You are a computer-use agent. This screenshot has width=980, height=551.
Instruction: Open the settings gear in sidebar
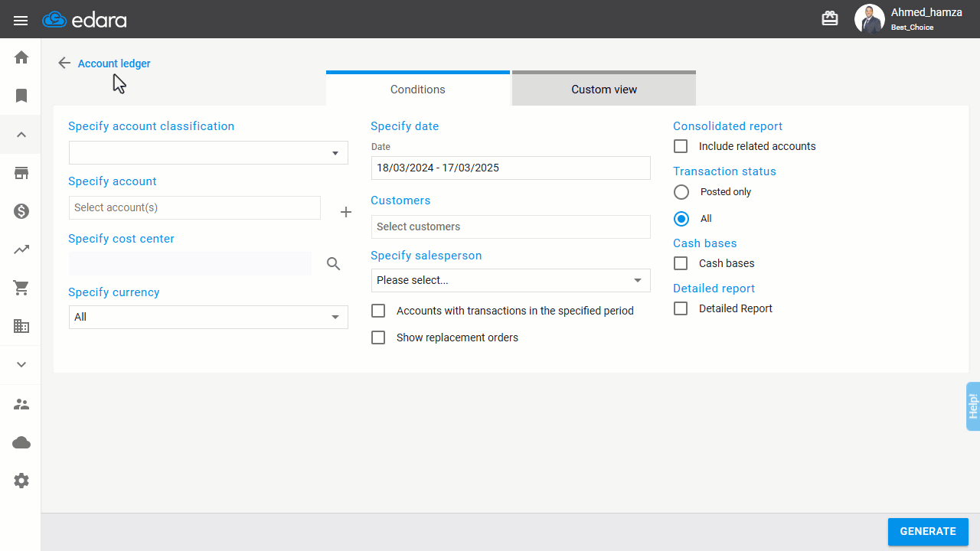[21, 481]
